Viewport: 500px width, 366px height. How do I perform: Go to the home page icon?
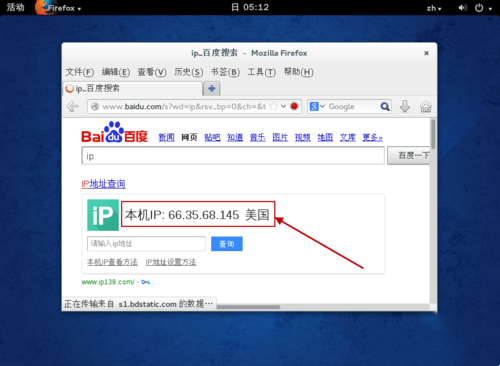[x=426, y=107]
